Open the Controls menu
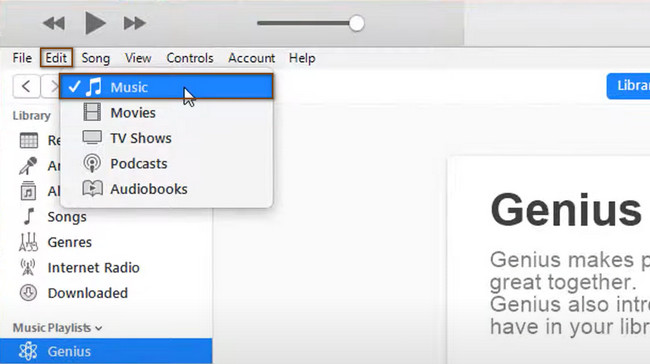The image size is (650, 364). (x=189, y=58)
